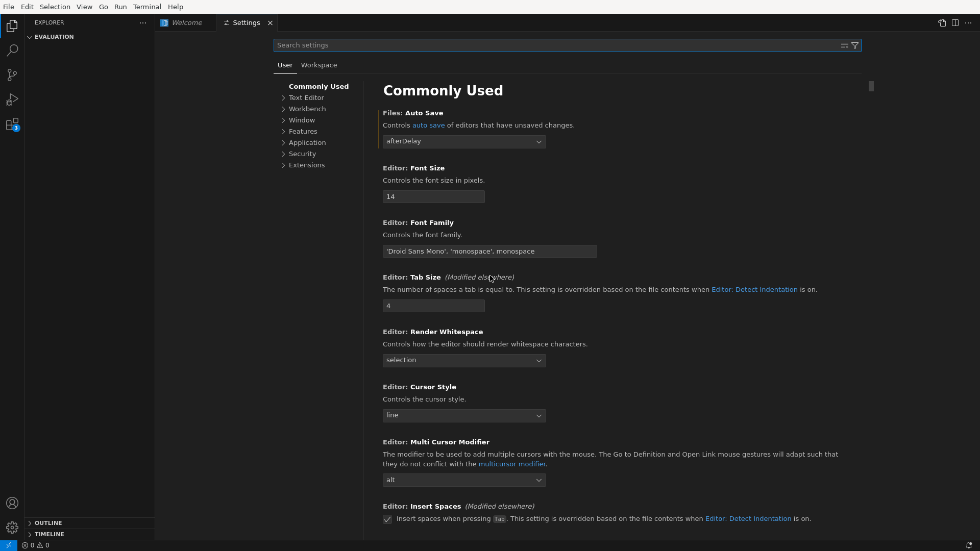Toggle Insert Spaces when pressing Tab
This screenshot has height=551, width=980.
388,519
